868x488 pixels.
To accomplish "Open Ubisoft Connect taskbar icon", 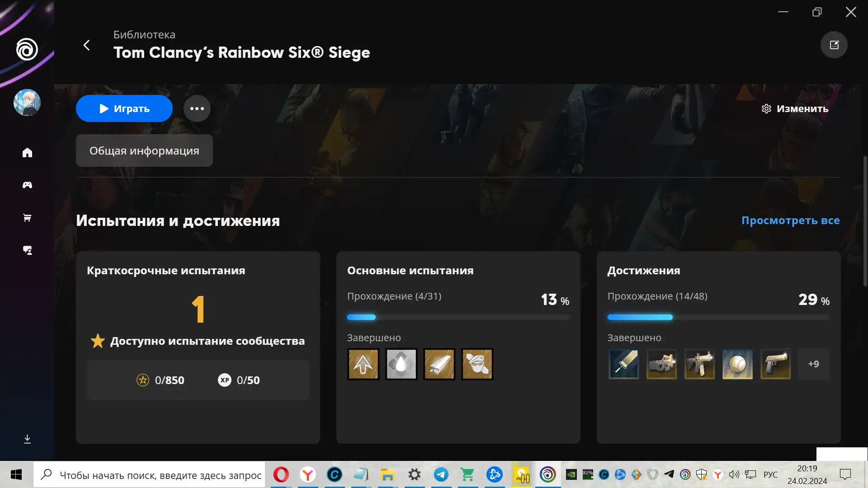I will 548,474.
